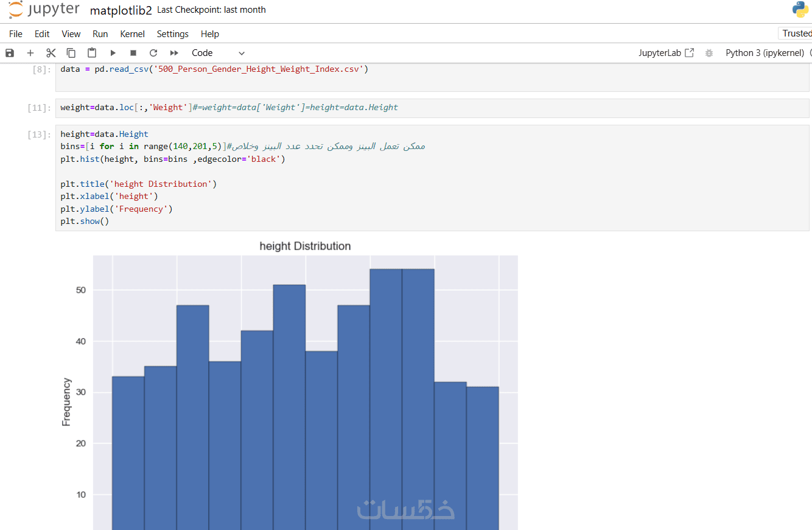The width and height of the screenshot is (812, 530).
Task: Cut the selected cell with scissors icon
Action: (x=51, y=53)
